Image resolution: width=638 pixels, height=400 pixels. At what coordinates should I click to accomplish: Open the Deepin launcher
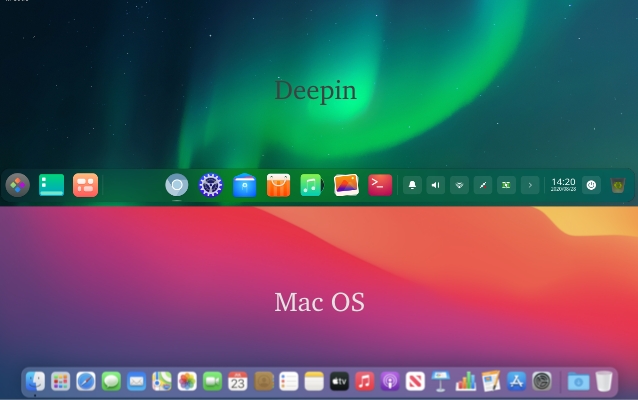pos(17,185)
